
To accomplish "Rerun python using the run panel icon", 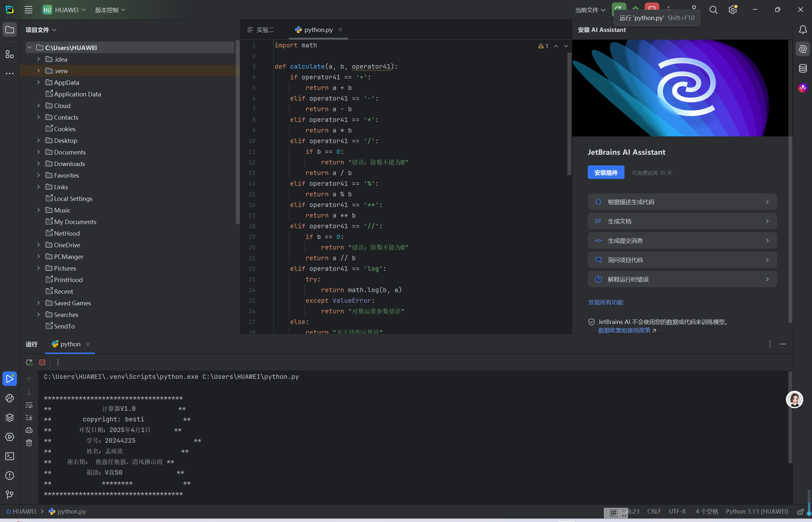I will pos(29,362).
